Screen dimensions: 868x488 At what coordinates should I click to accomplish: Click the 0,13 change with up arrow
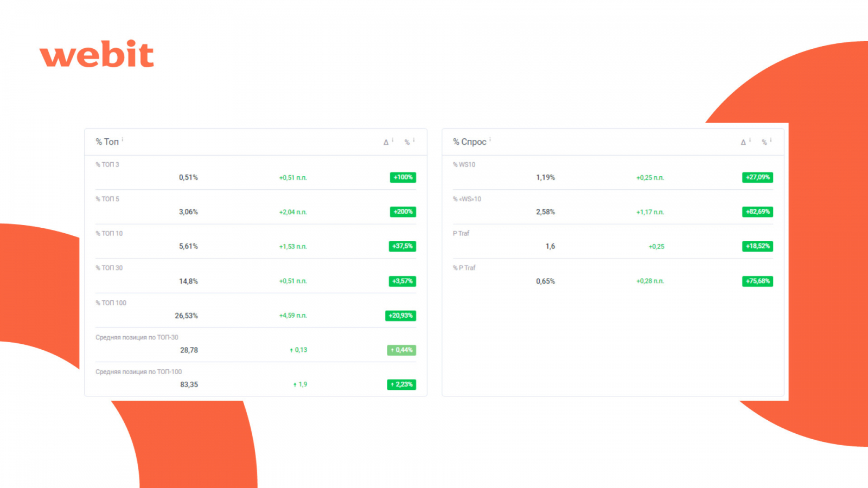[x=298, y=350]
